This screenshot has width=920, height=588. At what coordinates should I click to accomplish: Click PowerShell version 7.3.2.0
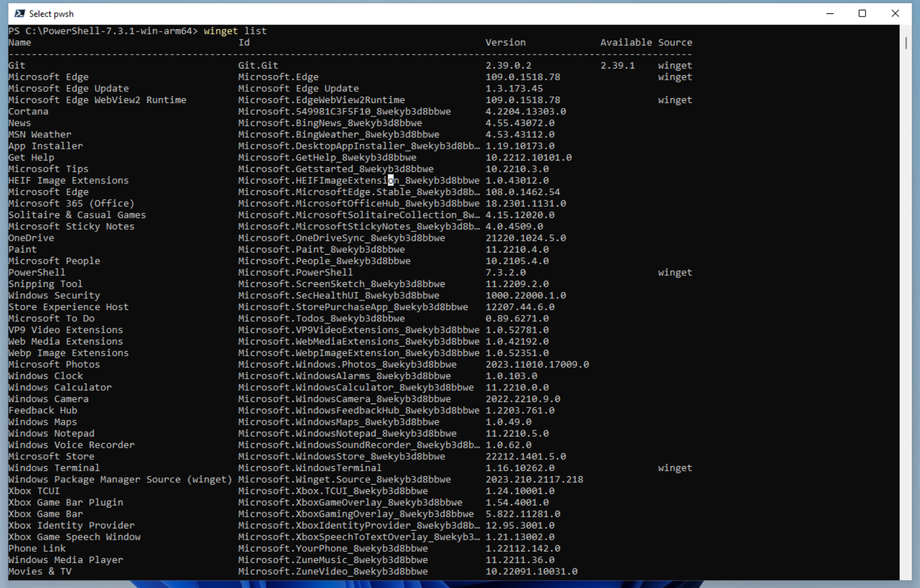pyautogui.click(x=505, y=272)
